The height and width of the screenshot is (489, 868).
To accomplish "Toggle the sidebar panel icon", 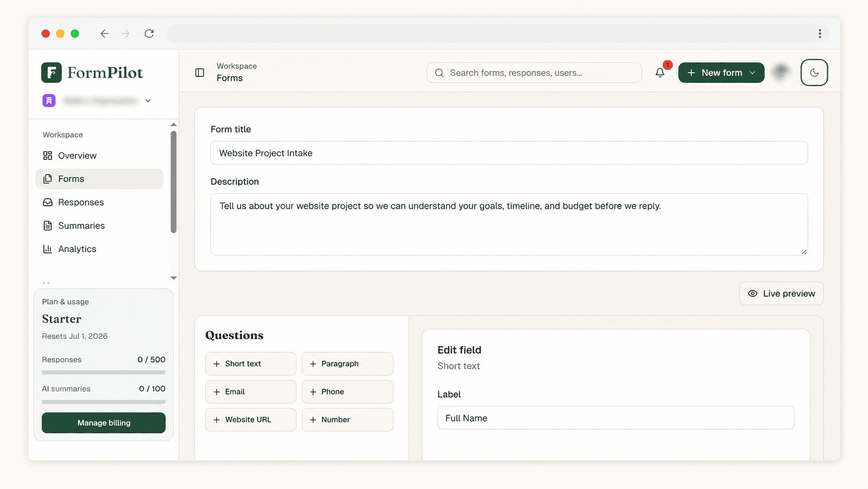I will (200, 73).
